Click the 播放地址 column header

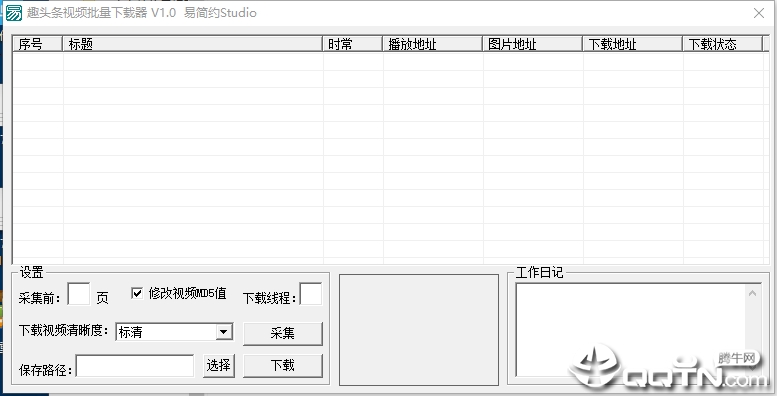coord(432,44)
